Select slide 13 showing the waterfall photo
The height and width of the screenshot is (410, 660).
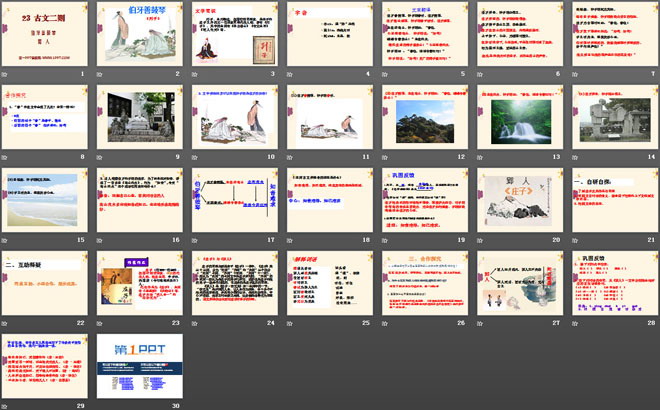point(517,118)
